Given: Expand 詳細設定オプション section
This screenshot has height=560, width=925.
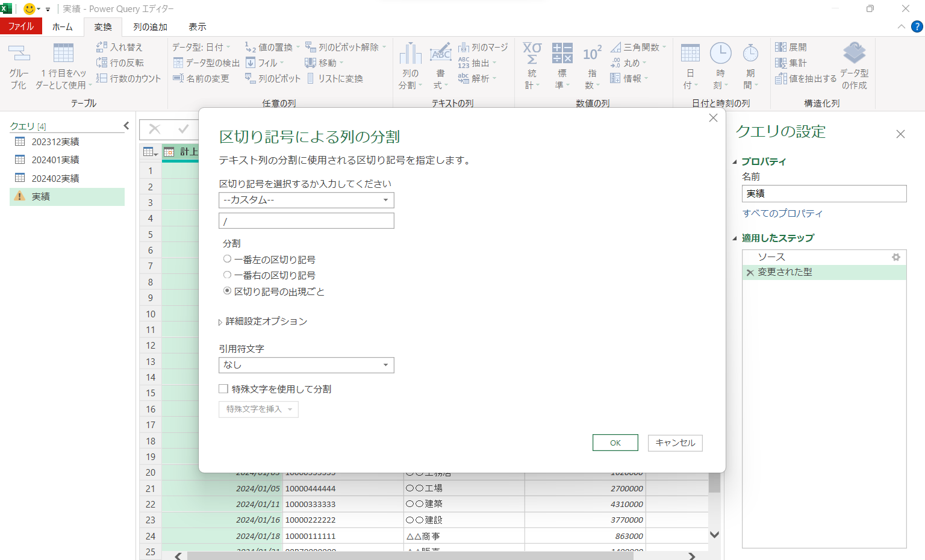Looking at the screenshot, I should click(x=220, y=322).
